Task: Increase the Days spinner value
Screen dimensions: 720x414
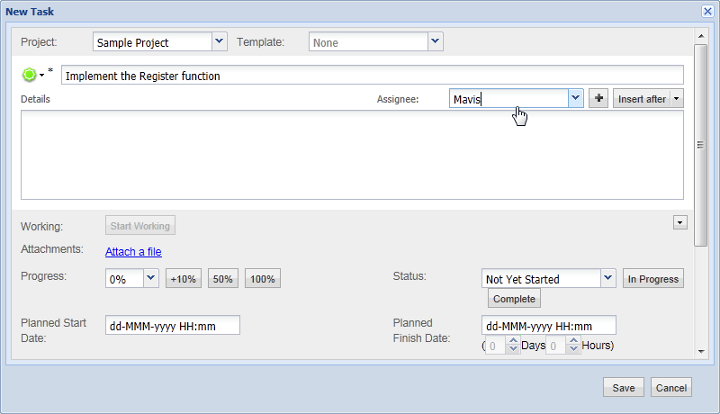Action: coord(513,341)
